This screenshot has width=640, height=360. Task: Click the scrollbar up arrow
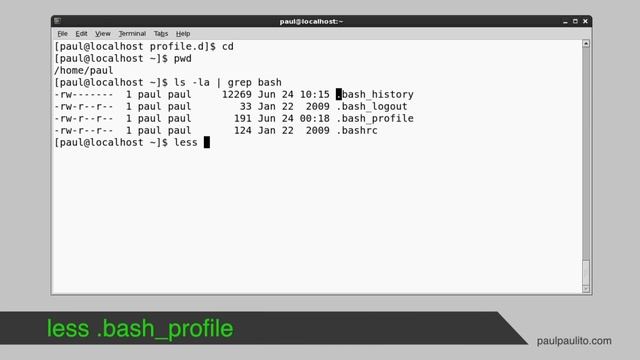click(586, 43)
